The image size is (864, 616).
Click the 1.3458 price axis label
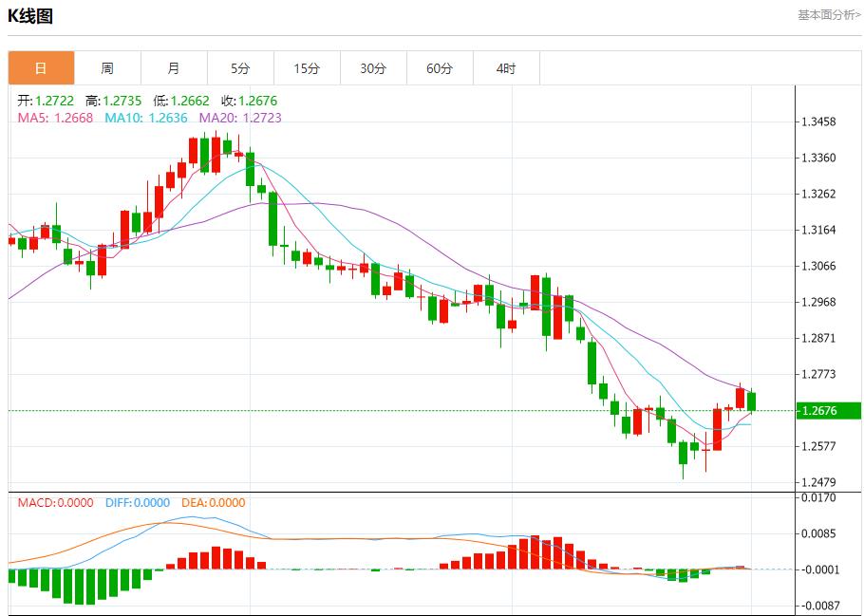818,121
